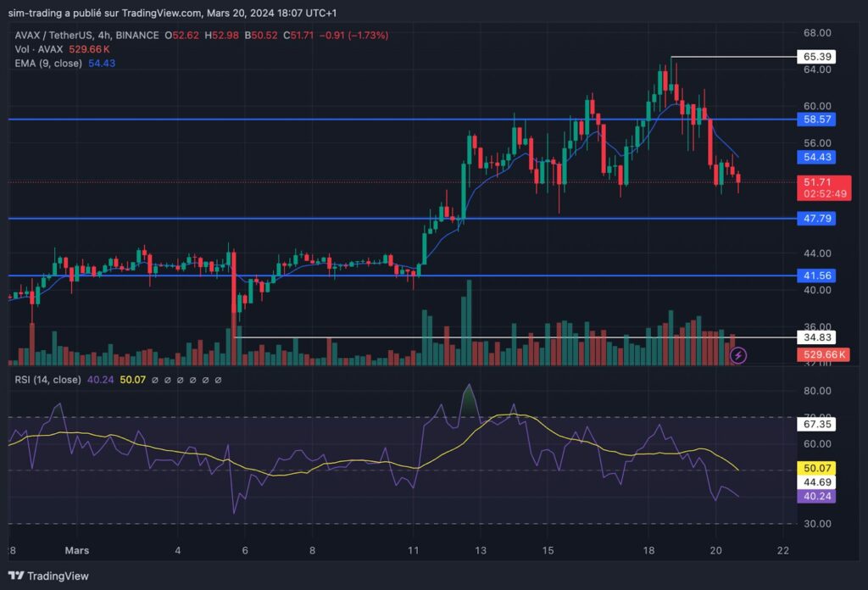Select the AVAX / TetherUS symbol legend
This screenshot has height=590, width=868.
[x=86, y=35]
